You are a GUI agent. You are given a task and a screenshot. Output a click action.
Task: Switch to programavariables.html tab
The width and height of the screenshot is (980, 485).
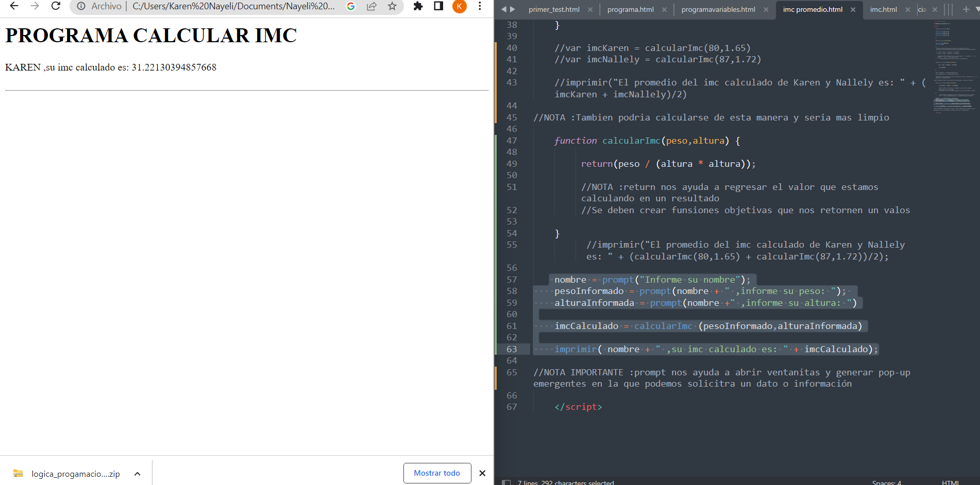(x=718, y=9)
